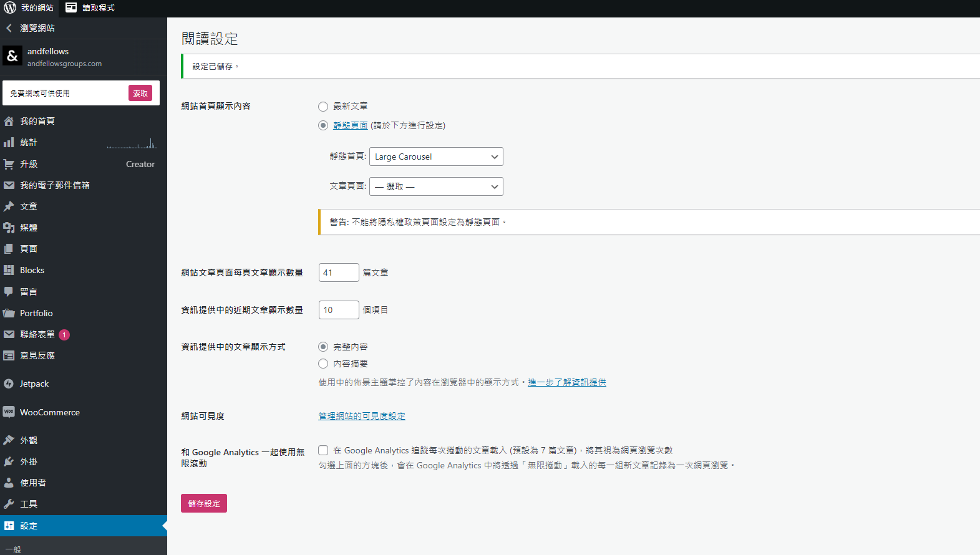Open the 工具 wrench icon
This screenshot has width=980, height=555.
(x=9, y=504)
